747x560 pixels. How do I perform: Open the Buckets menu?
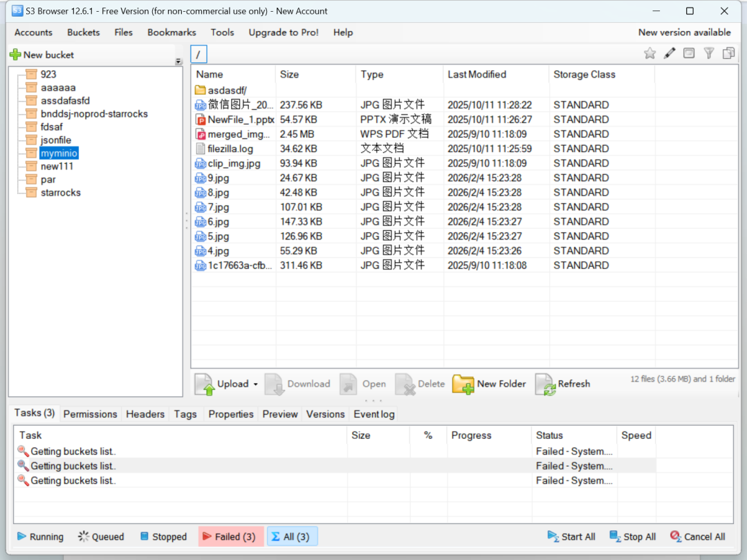click(x=84, y=32)
